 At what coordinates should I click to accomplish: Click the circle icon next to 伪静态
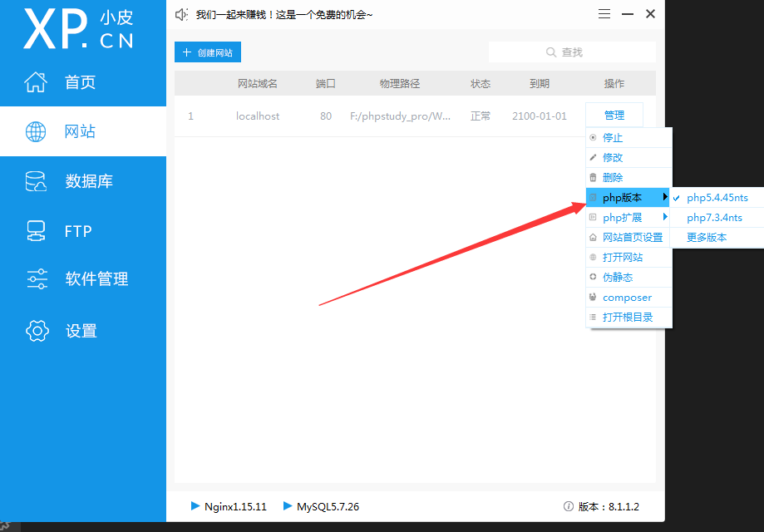pos(593,277)
